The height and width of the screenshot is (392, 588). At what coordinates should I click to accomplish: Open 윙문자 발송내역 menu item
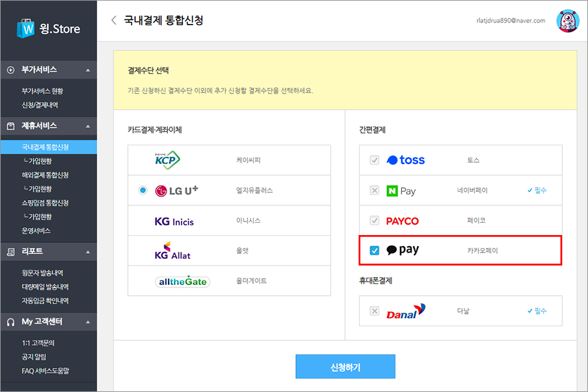(x=43, y=273)
